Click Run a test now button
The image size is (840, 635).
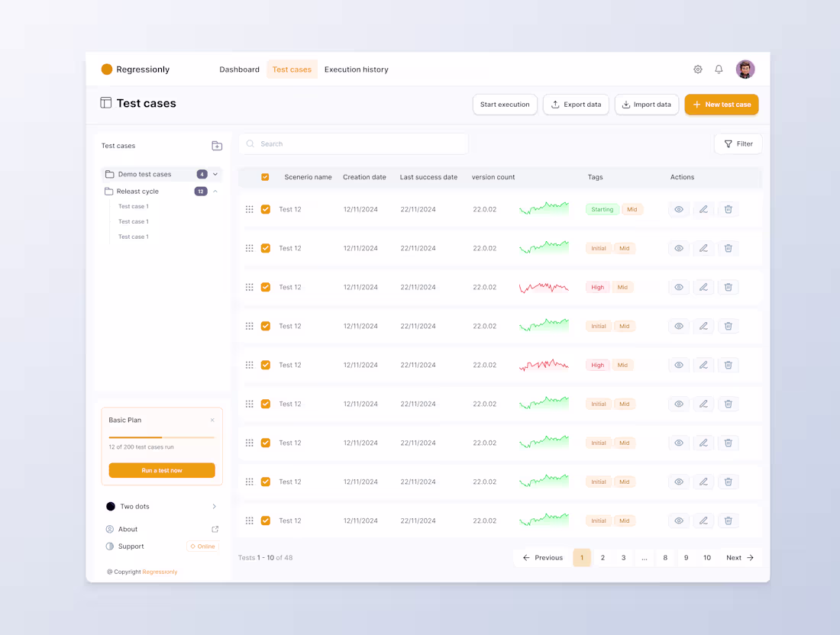click(x=162, y=470)
